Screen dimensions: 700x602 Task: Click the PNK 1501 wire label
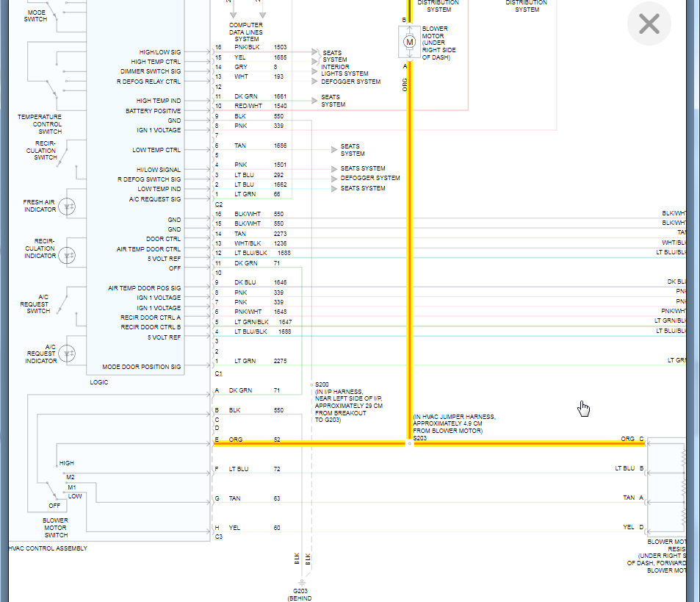point(260,165)
